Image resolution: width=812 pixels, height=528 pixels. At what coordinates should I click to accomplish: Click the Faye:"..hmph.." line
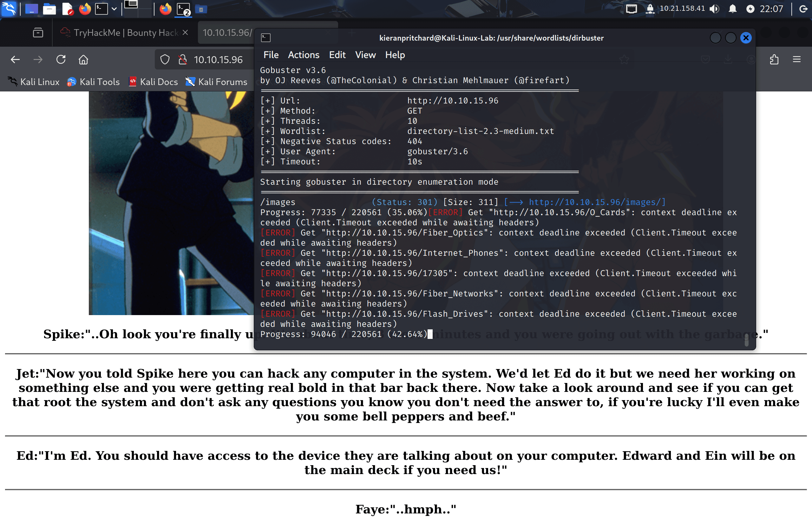406,509
